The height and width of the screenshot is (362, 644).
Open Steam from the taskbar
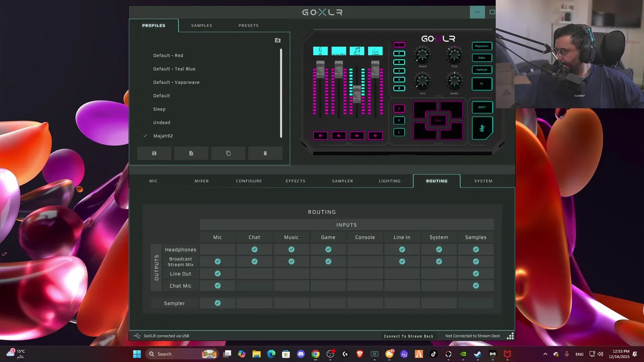(477, 354)
